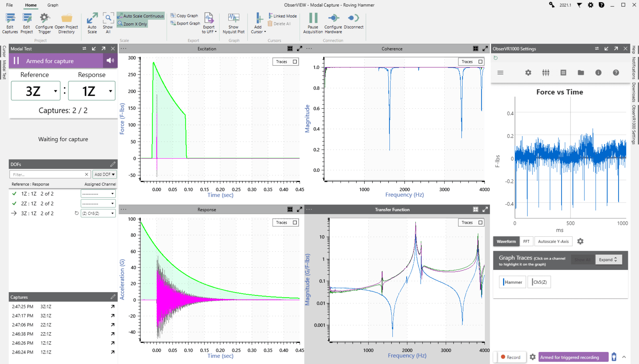Toggle Zoom X Only in the Scale group
The width and height of the screenshot is (639, 364).
(x=132, y=24)
